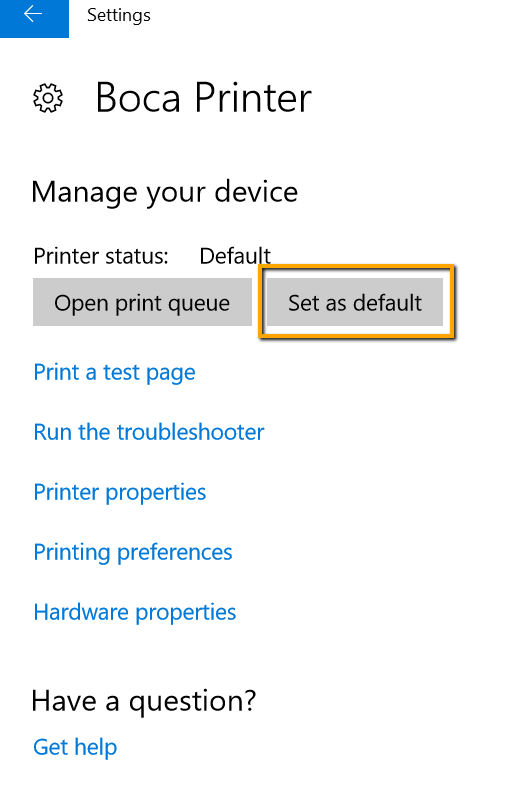The width and height of the screenshot is (532, 802).
Task: Open Hardware properties
Action: [x=135, y=612]
